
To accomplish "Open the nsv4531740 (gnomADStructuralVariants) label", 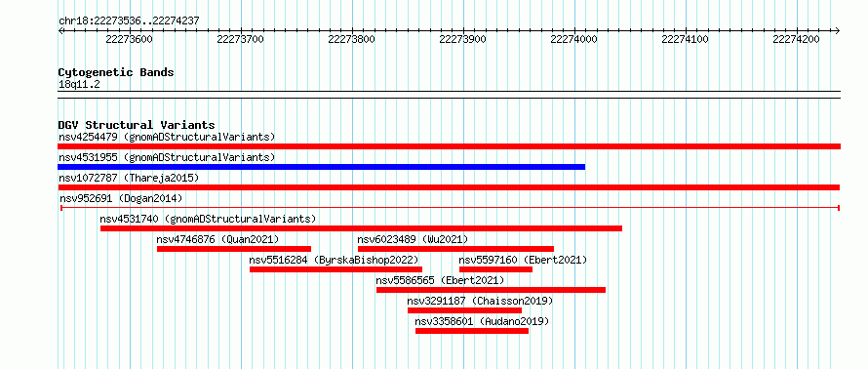I will click(x=208, y=219).
